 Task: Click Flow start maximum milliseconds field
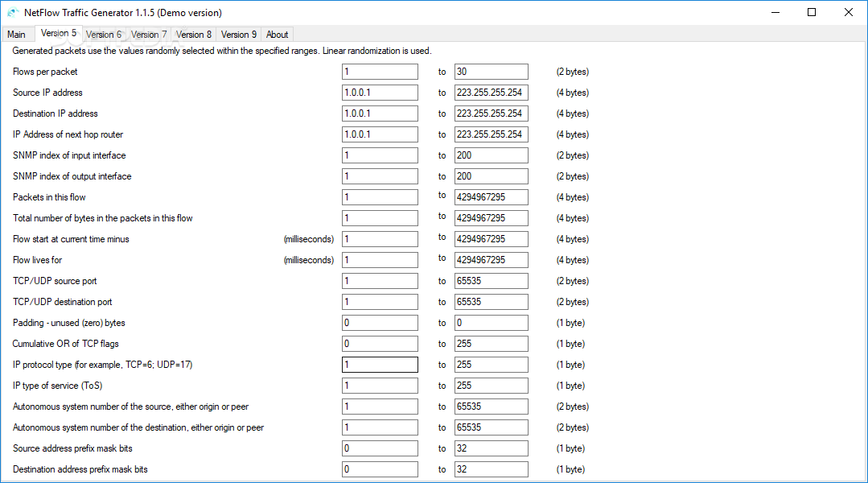pyautogui.click(x=491, y=239)
